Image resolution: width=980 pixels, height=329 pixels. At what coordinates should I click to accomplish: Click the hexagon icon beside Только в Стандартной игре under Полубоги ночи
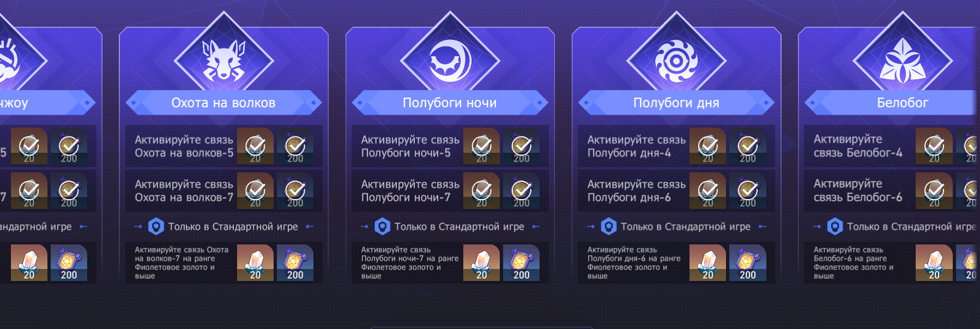[382, 226]
